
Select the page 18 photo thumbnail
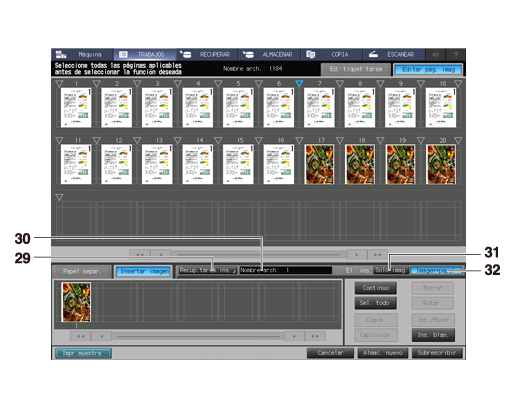[x=360, y=164]
